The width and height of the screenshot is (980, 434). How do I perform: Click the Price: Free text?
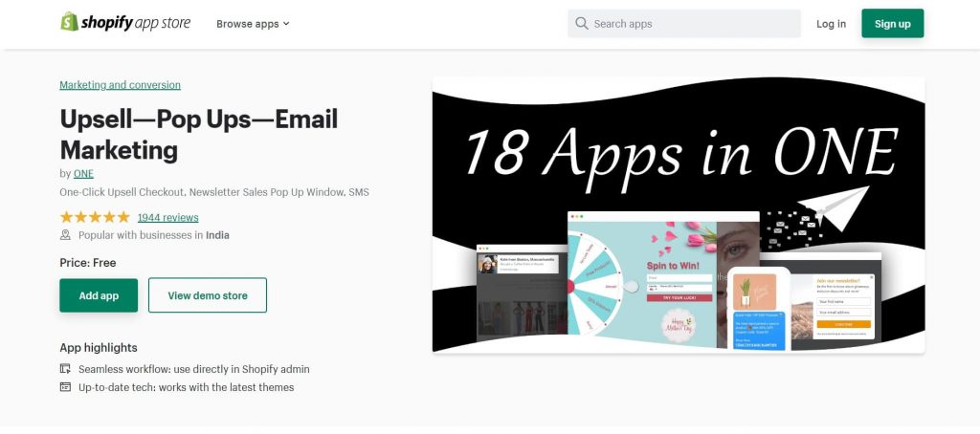coord(88,263)
